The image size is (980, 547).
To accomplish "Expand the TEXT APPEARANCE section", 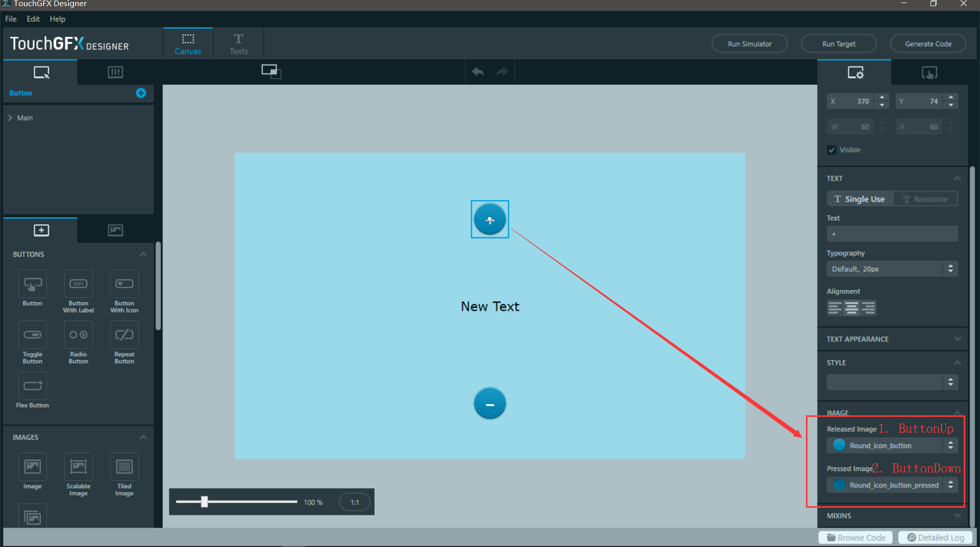I will tap(958, 339).
